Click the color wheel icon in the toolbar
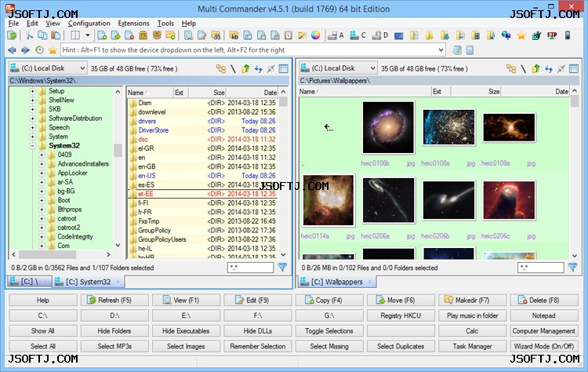Screen dimensions: 588x372 [x=316, y=35]
